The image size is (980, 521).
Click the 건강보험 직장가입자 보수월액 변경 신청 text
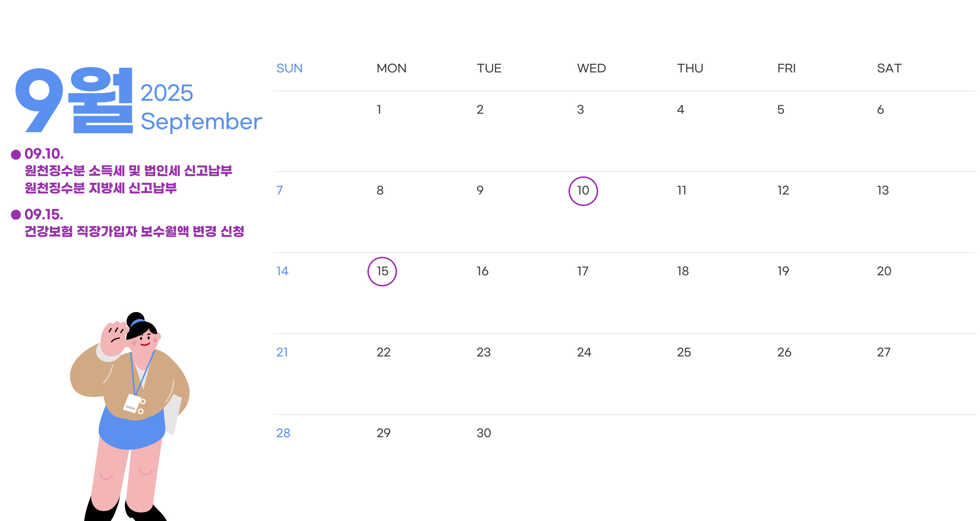pyautogui.click(x=134, y=231)
